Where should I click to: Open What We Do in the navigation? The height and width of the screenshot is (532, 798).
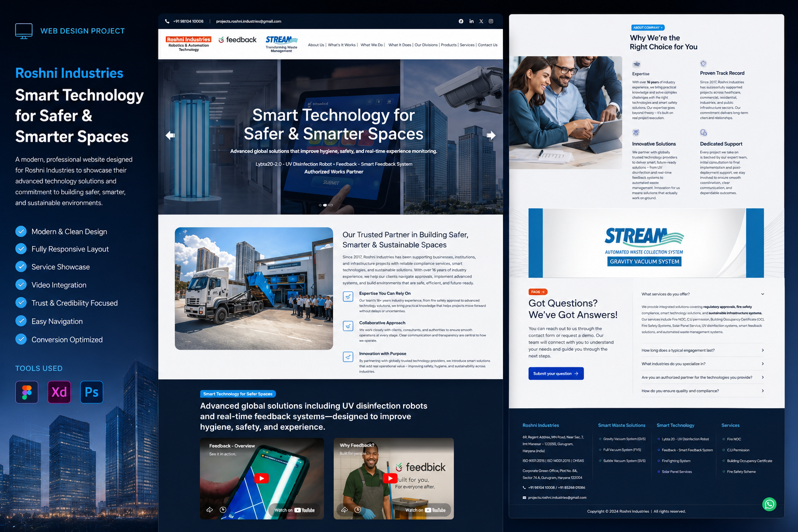point(371,45)
